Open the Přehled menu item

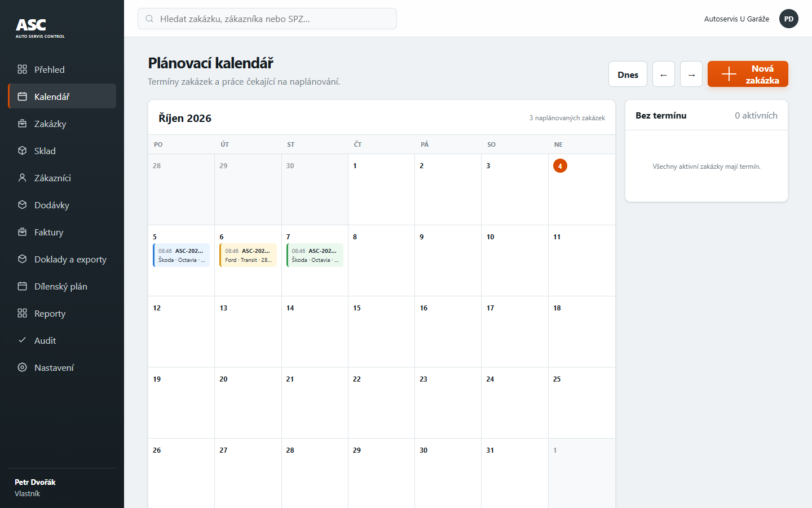(x=62, y=69)
